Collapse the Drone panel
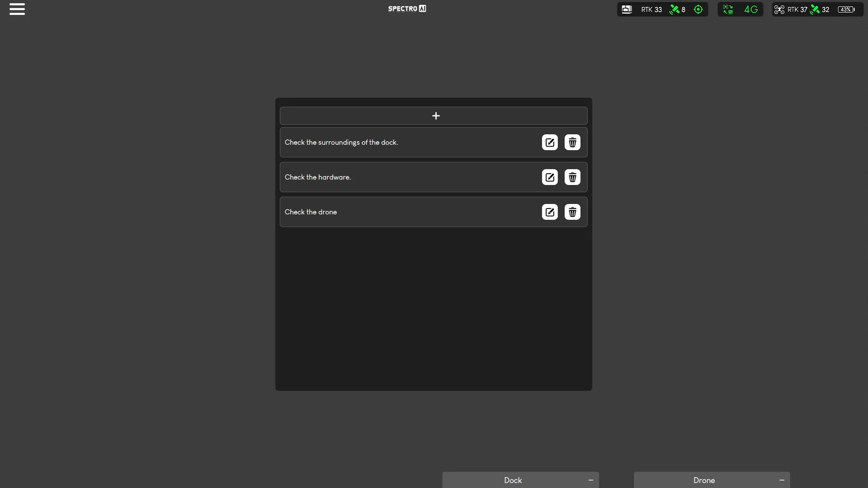The height and width of the screenshot is (488, 868). [781, 480]
